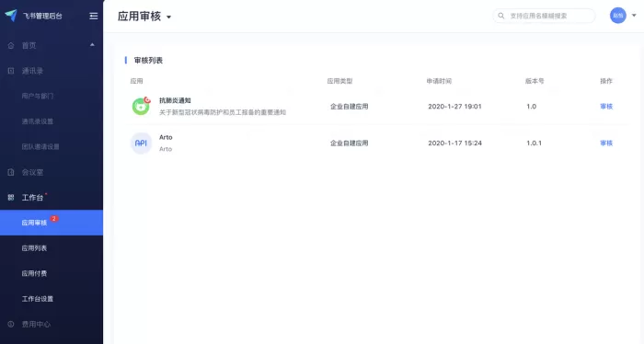Open the 应用审核 title dropdown arrow
This screenshot has width=644, height=344.
[x=168, y=17]
